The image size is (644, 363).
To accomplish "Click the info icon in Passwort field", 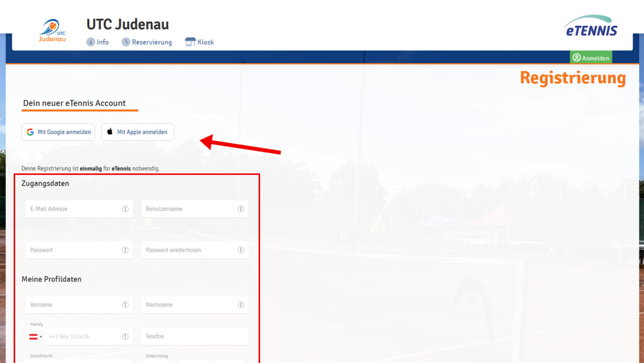I will (125, 250).
